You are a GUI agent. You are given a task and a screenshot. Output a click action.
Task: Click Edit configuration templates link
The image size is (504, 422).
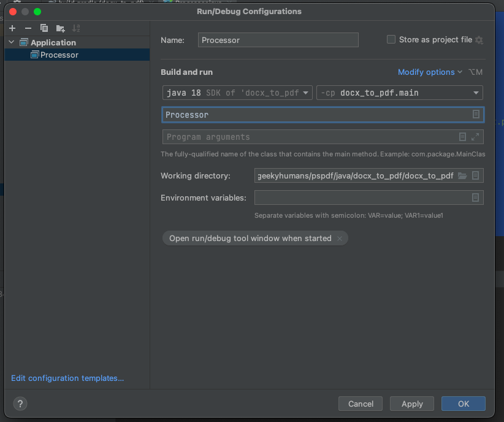click(x=67, y=378)
